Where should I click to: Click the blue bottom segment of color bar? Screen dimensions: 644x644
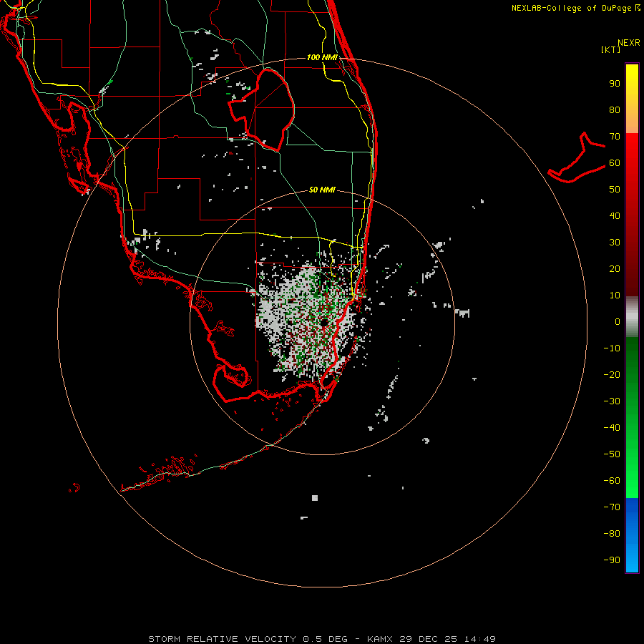coord(632,535)
